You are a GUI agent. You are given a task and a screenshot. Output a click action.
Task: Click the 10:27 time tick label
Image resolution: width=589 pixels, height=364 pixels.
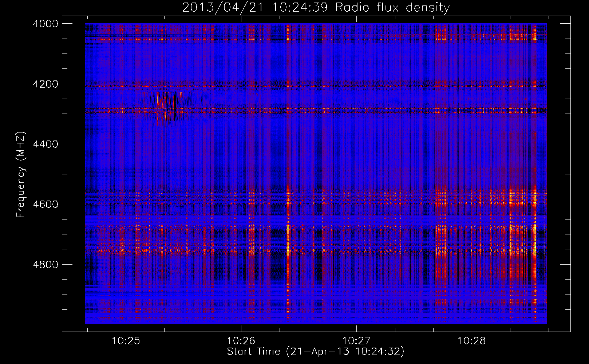pyautogui.click(x=356, y=341)
